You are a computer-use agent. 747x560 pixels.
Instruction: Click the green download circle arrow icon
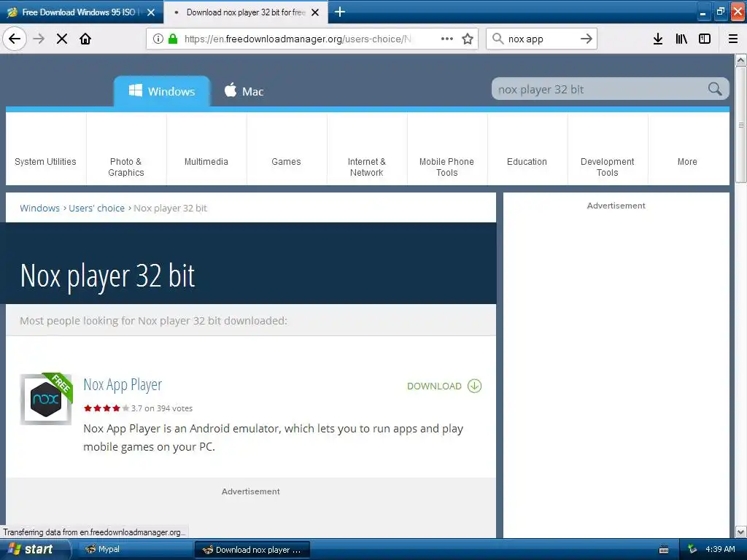(474, 386)
